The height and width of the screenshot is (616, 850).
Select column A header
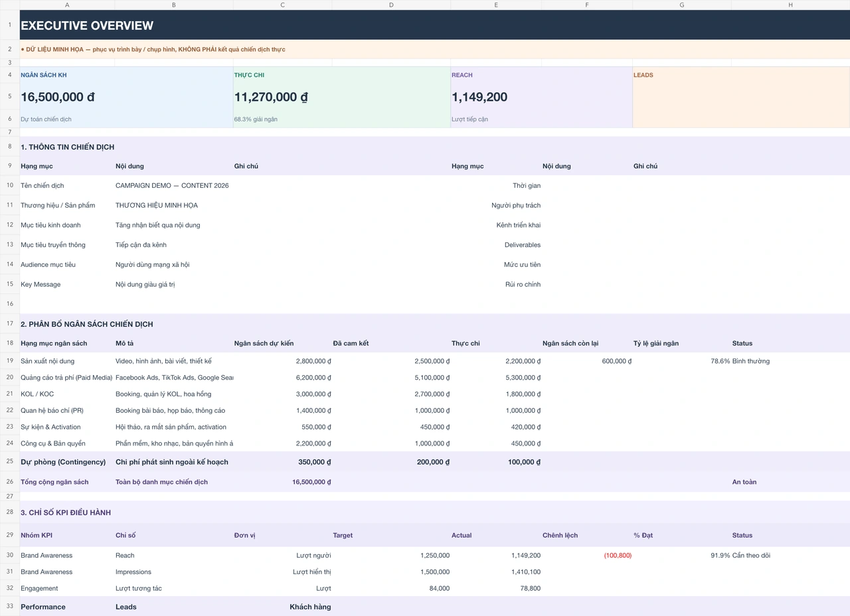coord(67,5)
